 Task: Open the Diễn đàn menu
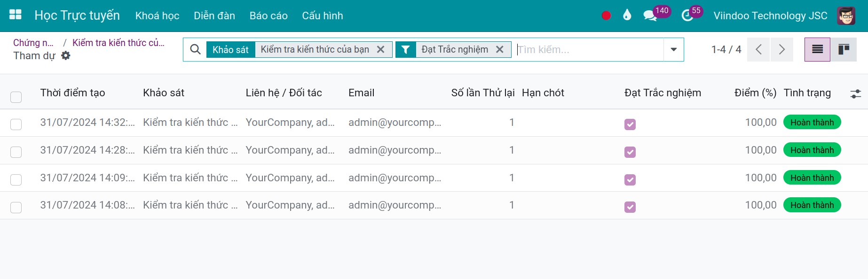214,15
